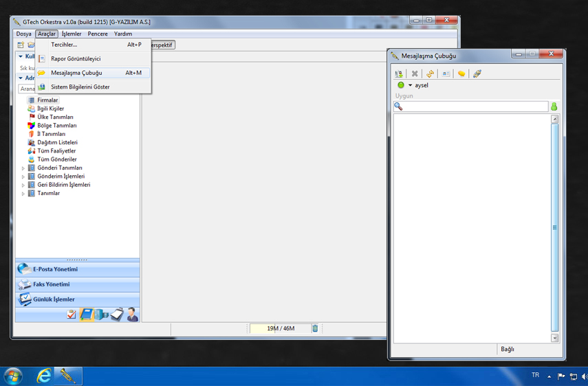588x386 pixels.
Task: Open the Faks Yönetimi section
Action: pyautogui.click(x=51, y=284)
